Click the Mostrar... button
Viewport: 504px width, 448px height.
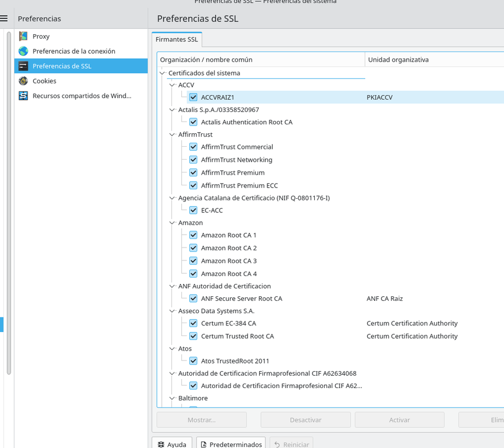202,419
